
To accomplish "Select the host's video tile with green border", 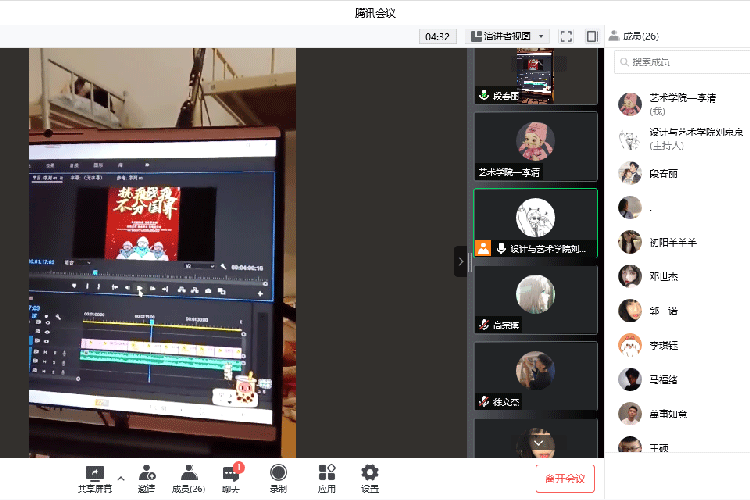I will tap(535, 223).
